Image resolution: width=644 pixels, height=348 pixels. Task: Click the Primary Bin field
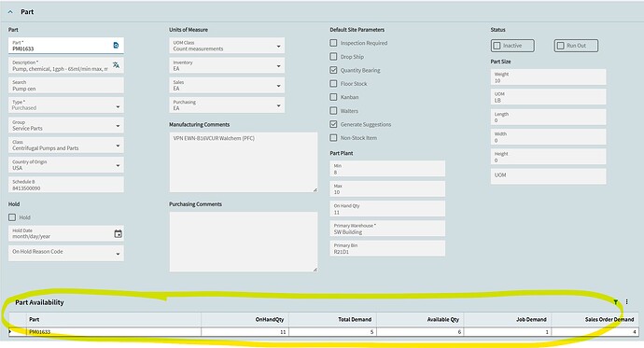pos(387,248)
